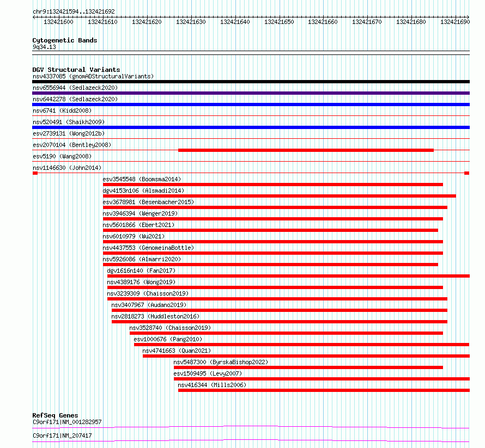Click the chr9:132421594..132421692 coordinate label
The height and width of the screenshot is (448, 485).
(74, 11)
